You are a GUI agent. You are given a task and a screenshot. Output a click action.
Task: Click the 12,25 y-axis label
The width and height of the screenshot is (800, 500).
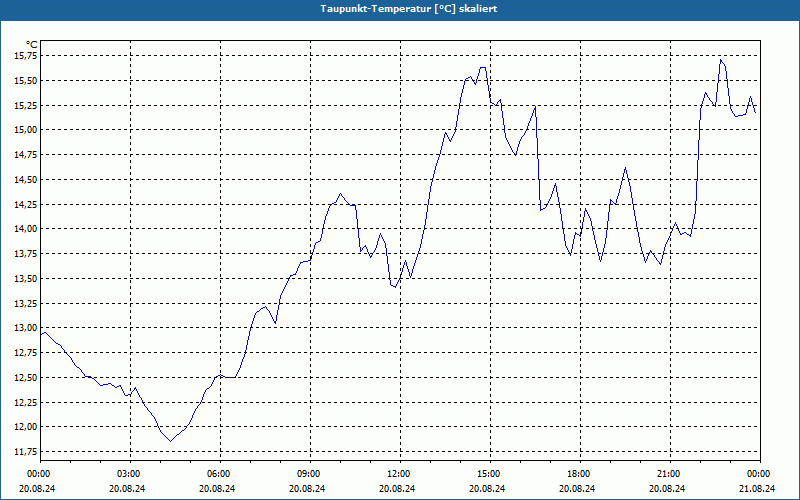coord(26,402)
